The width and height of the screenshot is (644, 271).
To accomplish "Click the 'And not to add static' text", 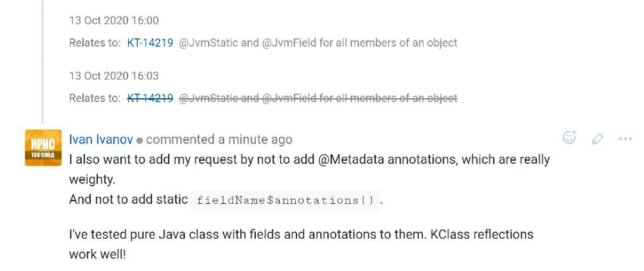I will [128, 200].
